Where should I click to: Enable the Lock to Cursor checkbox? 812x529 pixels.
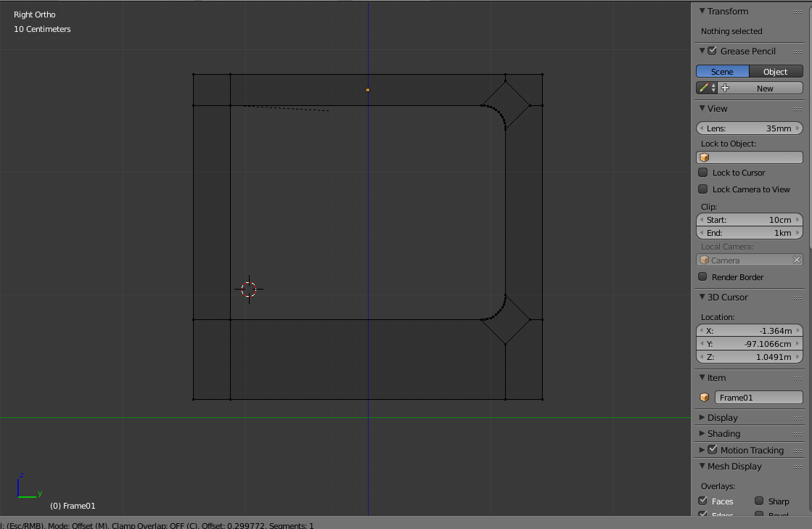[702, 172]
